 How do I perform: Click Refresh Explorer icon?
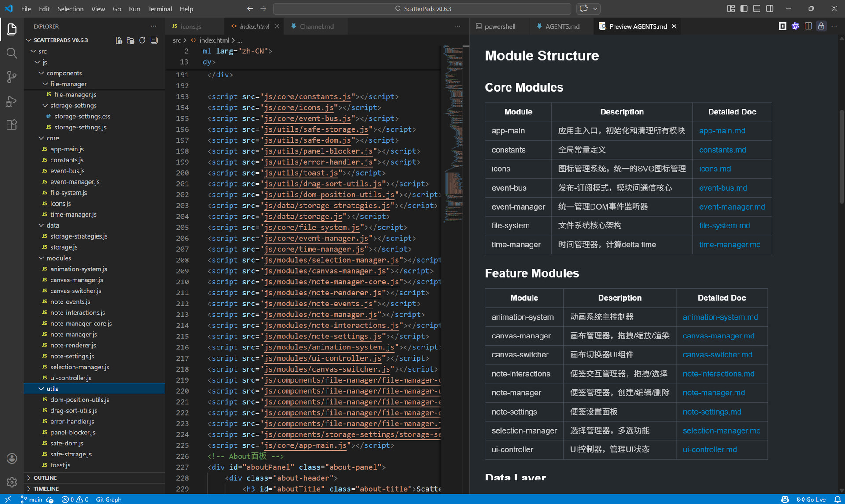coord(142,40)
